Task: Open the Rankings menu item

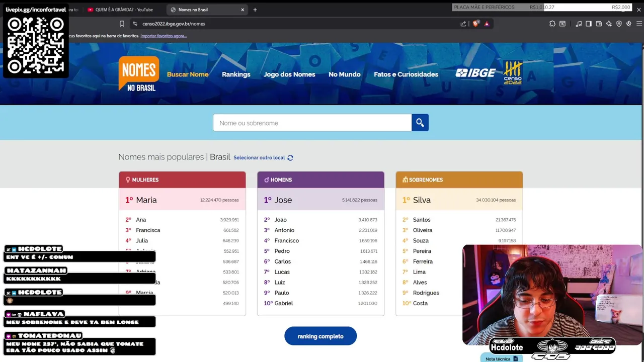Action: pos(236,74)
